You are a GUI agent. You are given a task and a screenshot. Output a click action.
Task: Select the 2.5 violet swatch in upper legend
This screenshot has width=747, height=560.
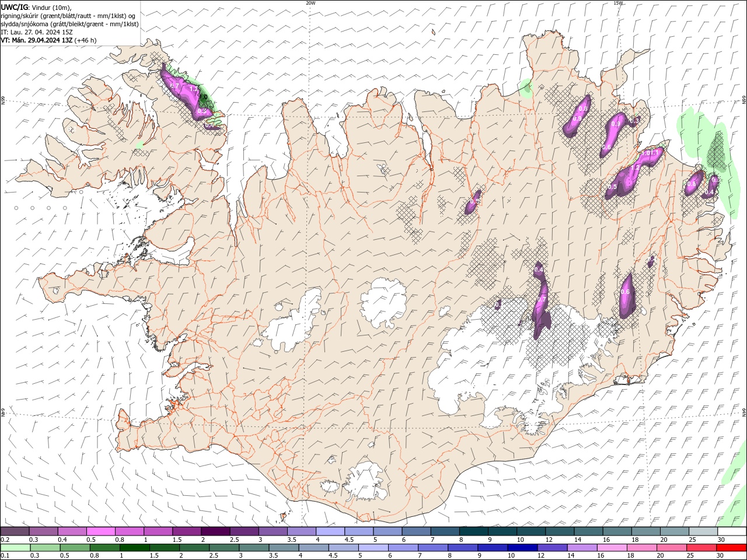click(x=243, y=531)
